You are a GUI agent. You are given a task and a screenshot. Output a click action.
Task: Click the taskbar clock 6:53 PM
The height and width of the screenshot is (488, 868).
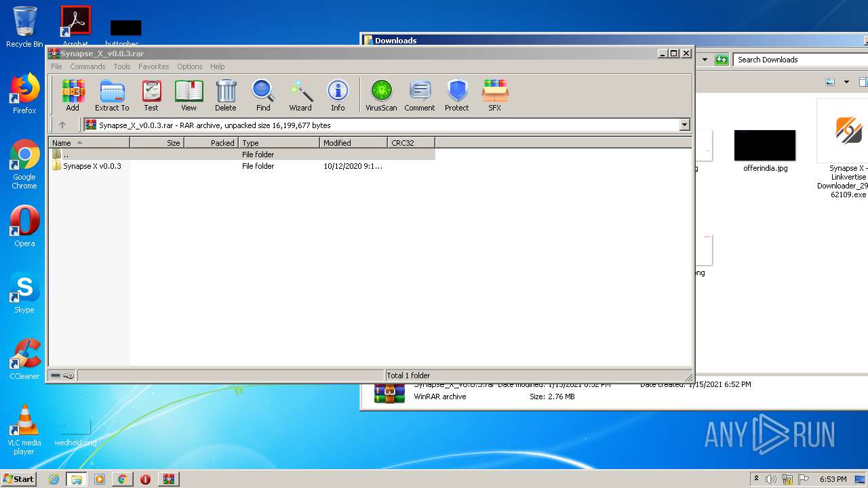tap(833, 479)
